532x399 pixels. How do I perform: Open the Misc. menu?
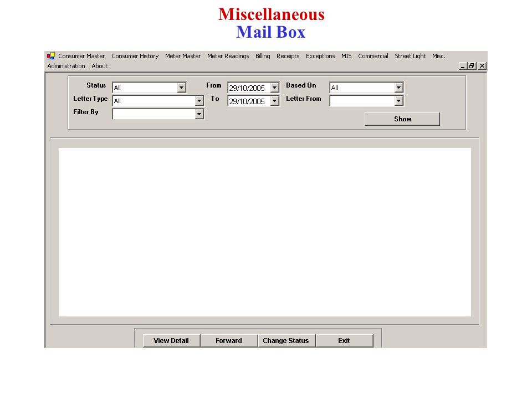(439, 56)
